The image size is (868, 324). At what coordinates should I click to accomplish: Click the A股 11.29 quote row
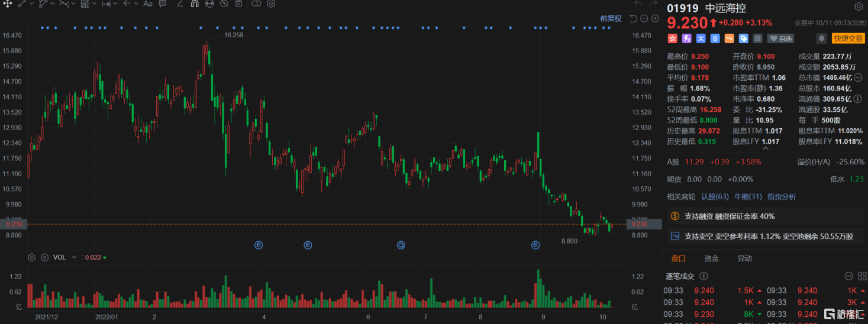coord(765,162)
